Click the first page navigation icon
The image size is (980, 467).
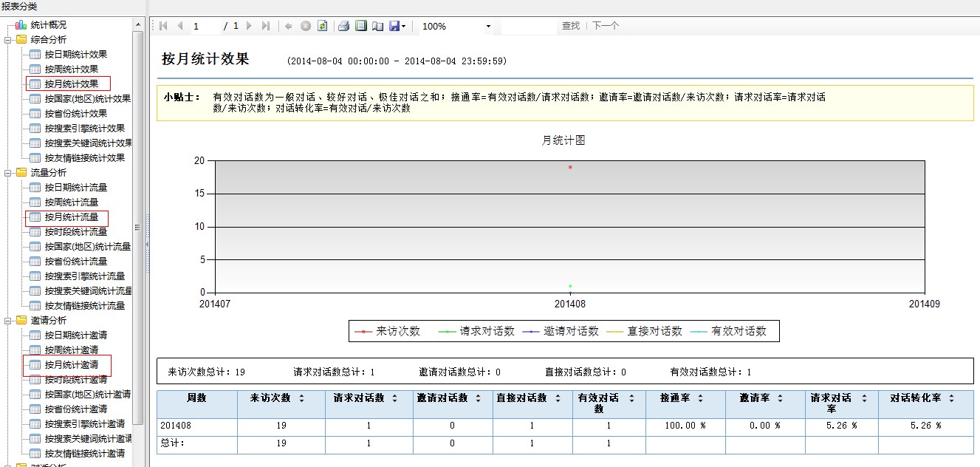pyautogui.click(x=164, y=26)
